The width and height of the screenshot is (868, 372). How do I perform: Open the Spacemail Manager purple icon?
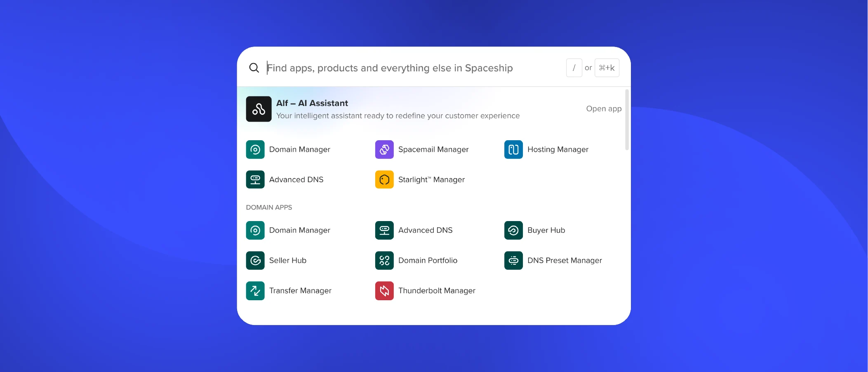tap(384, 149)
